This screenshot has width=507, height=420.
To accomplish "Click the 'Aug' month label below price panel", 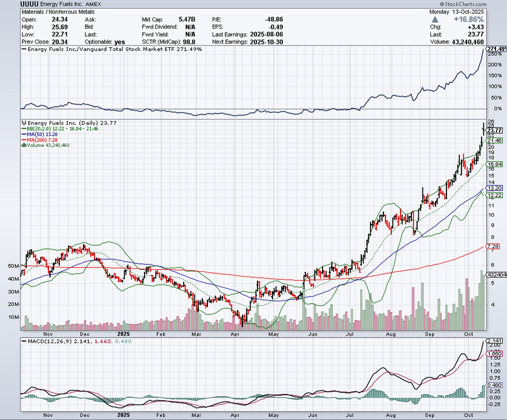I will click(391, 334).
